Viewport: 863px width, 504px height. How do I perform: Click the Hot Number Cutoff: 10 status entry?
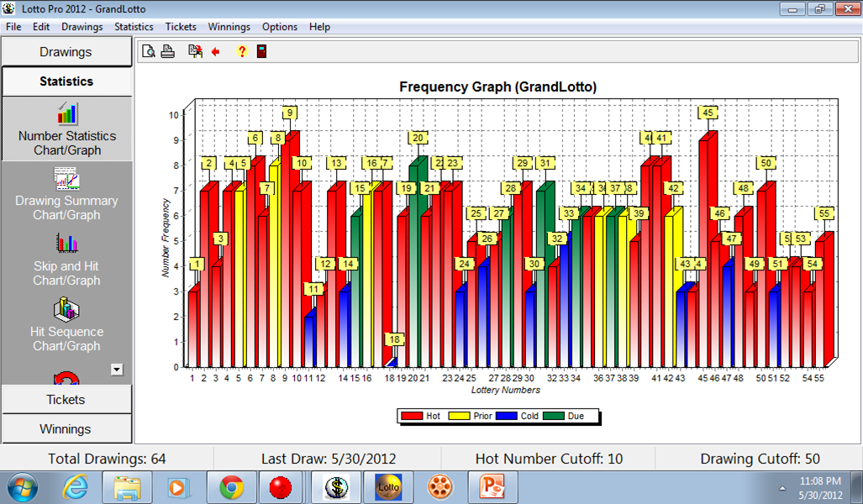(x=549, y=459)
